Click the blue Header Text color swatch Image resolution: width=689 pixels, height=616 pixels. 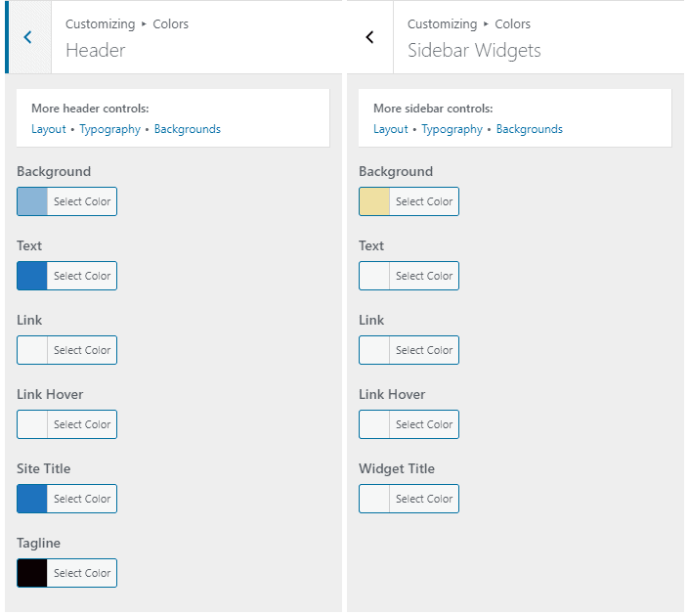32,276
